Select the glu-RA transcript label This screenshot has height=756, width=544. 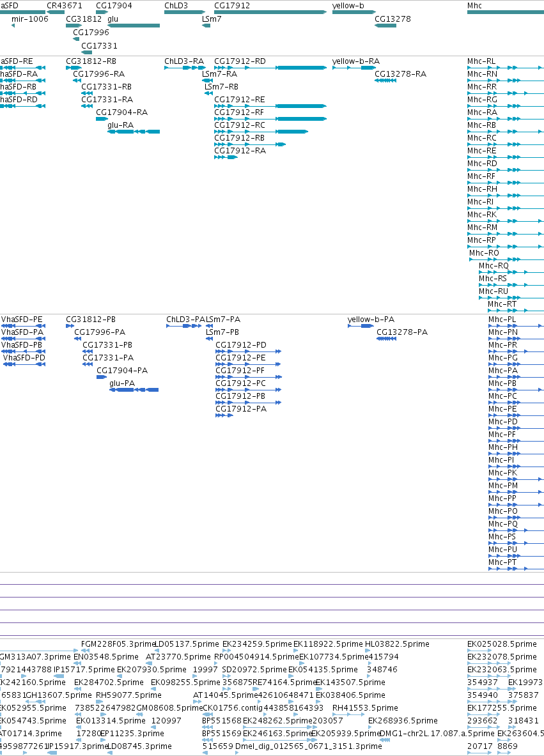point(121,125)
